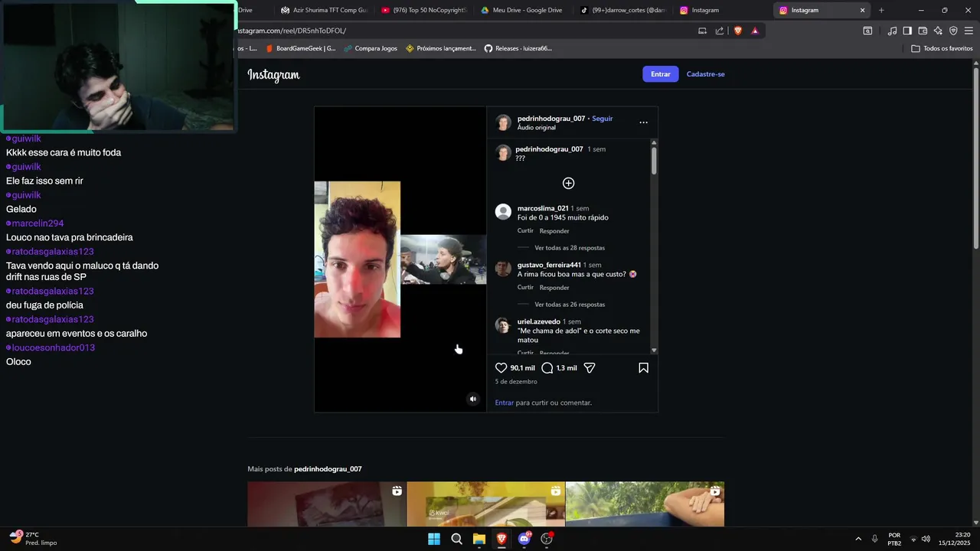This screenshot has height=551, width=980.
Task: Open 'Compara Jogos' bookmark
Action: (371, 48)
